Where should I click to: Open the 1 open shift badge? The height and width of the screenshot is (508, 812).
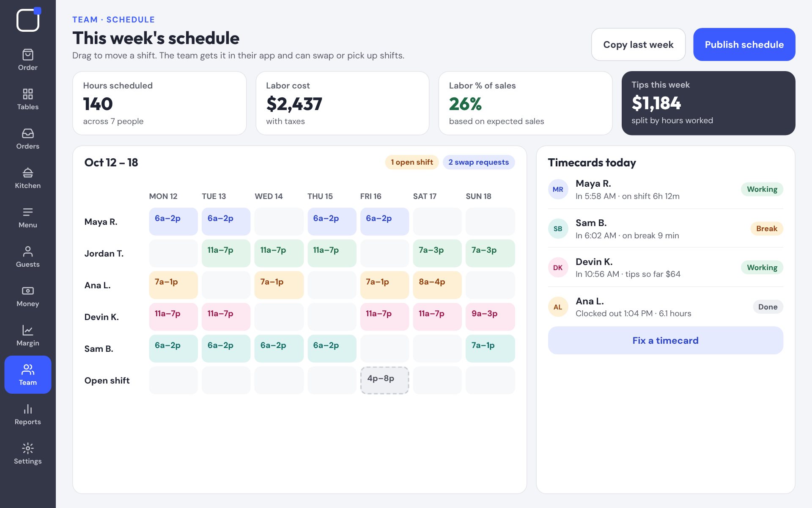[x=412, y=162]
